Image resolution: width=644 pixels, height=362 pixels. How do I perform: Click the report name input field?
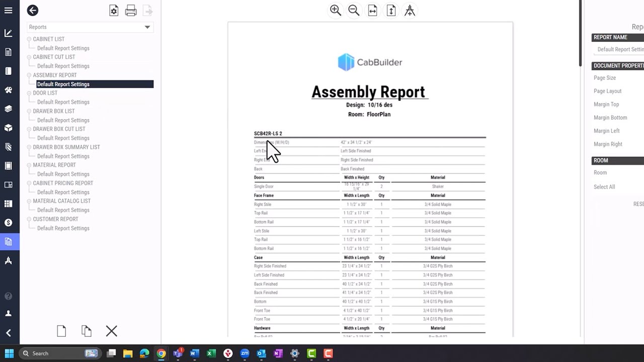619,49
